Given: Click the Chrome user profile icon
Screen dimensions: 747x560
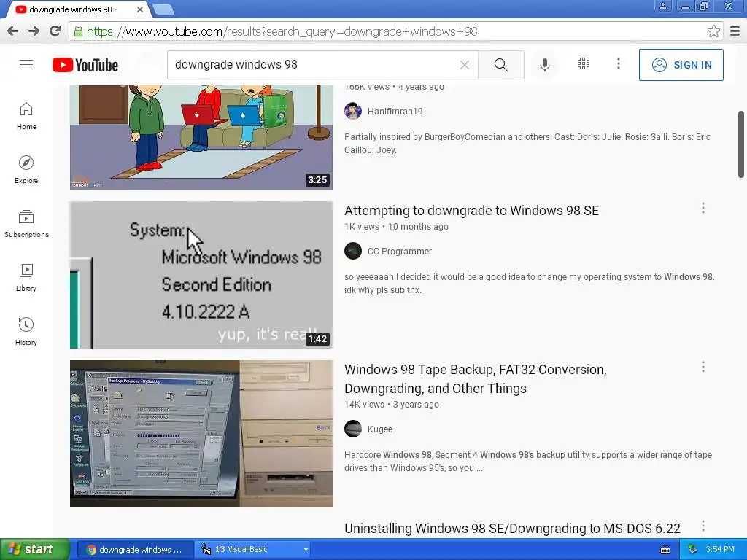Looking at the screenshot, I should tap(662, 6).
